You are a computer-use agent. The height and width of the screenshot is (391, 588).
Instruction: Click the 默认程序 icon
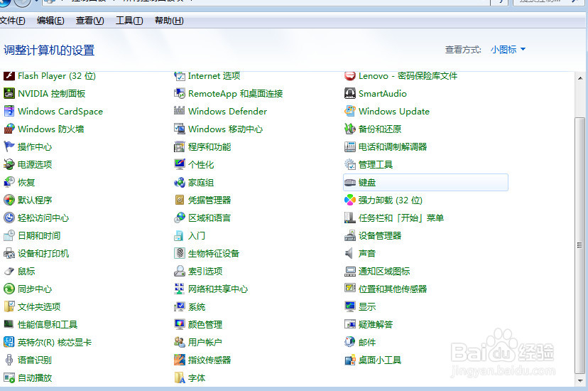[x=9, y=200]
